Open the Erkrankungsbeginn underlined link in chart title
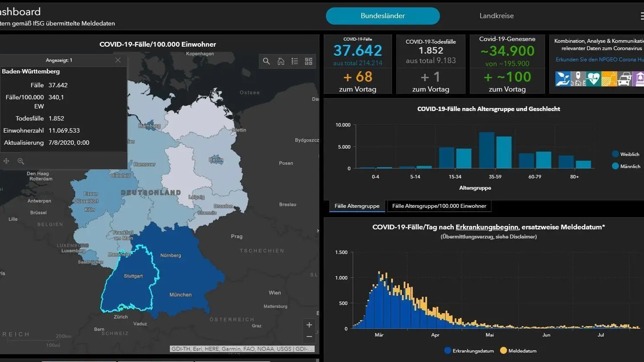The image size is (644, 362). (487, 227)
